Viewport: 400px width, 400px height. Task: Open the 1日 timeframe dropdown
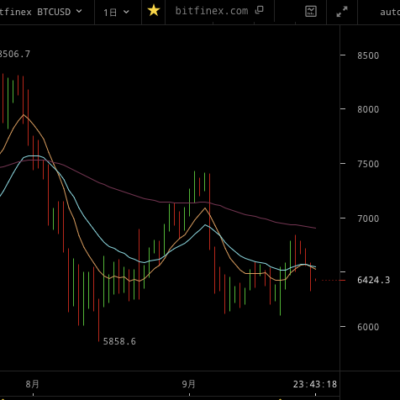(116, 12)
